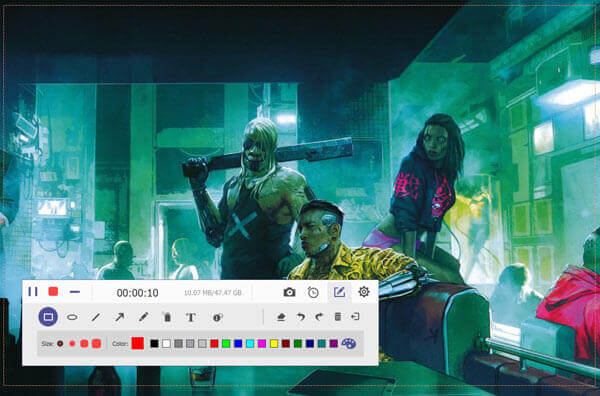Select the text T tool
This screenshot has width=600, height=396.
(191, 317)
